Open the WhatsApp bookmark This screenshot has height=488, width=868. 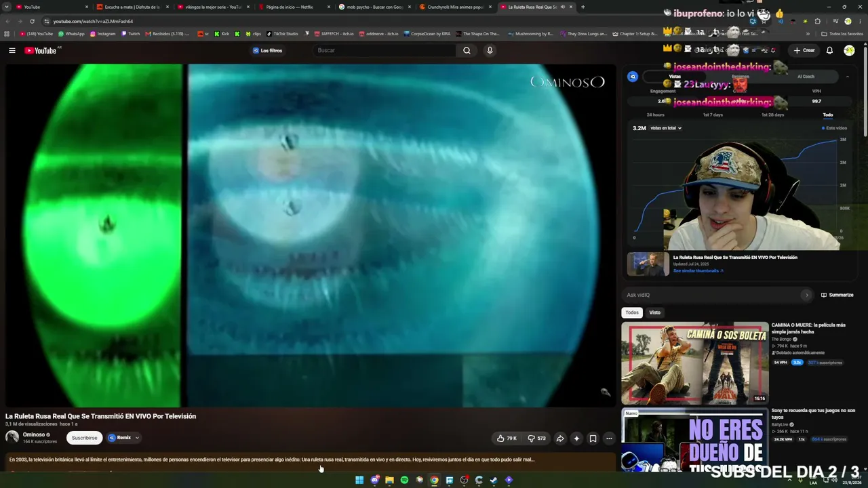[71, 34]
